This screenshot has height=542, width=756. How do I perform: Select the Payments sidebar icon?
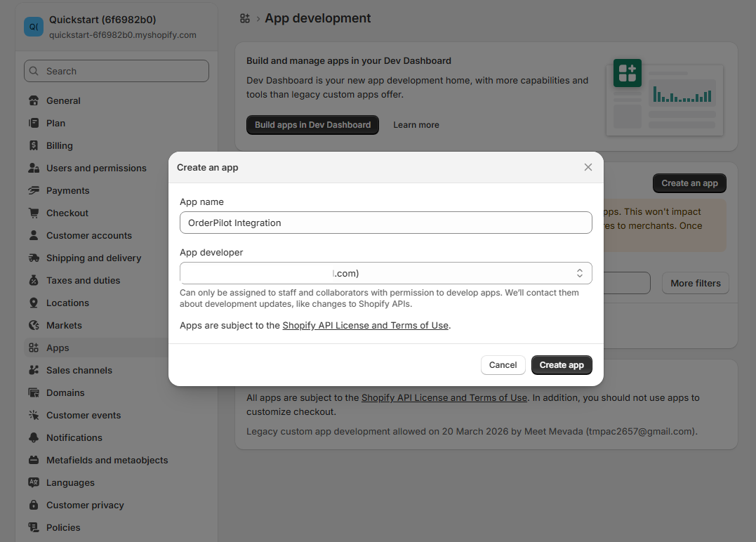click(x=33, y=190)
